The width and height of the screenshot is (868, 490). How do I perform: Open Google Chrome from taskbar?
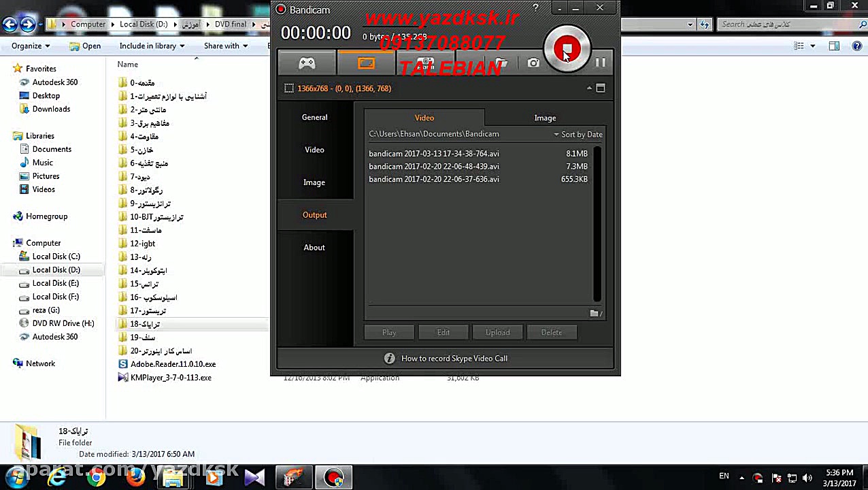pos(97,478)
